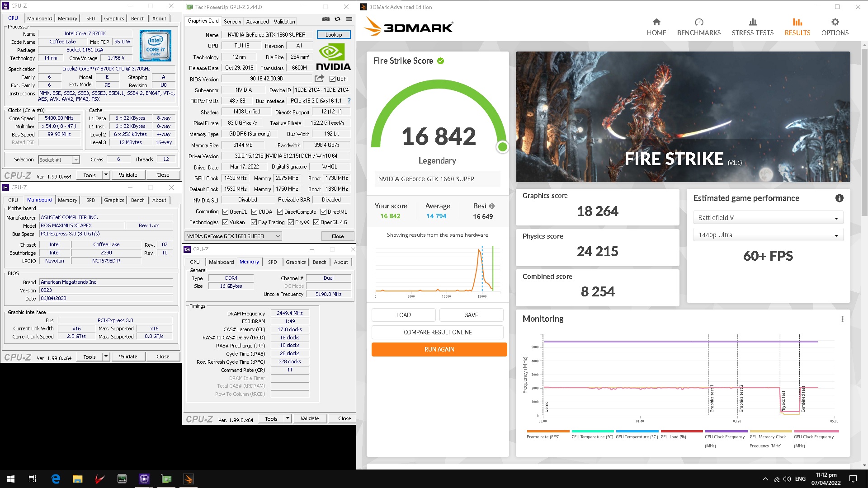The height and width of the screenshot is (488, 868).
Task: Open GPU selection dropdown in GPU-Z
Action: click(x=233, y=236)
